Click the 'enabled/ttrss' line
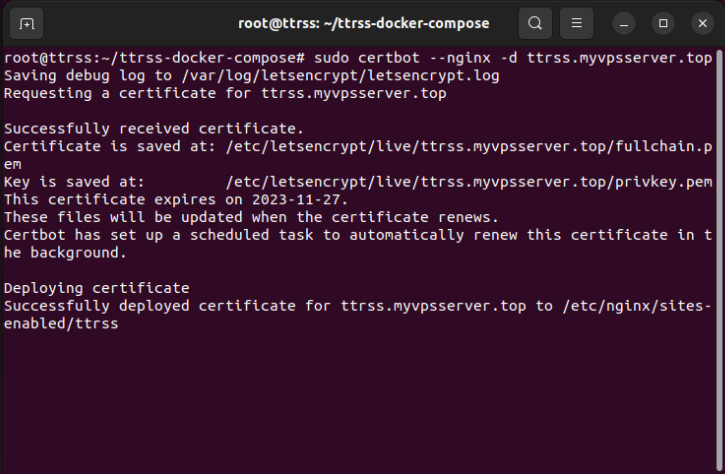 (x=61, y=324)
